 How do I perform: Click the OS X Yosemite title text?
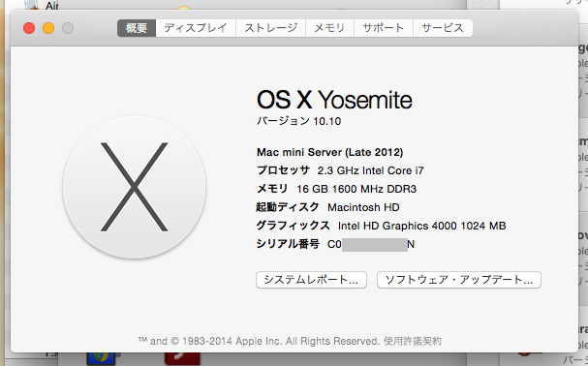coord(334,100)
